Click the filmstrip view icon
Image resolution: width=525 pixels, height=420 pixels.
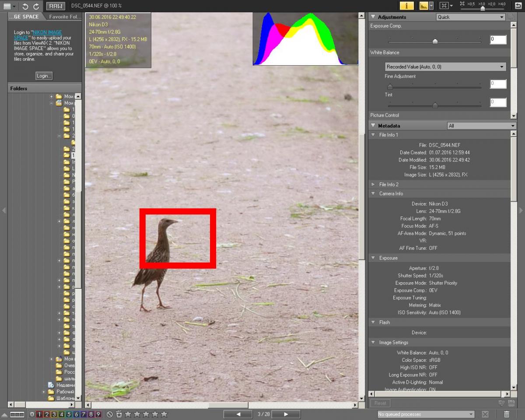(x=17, y=414)
